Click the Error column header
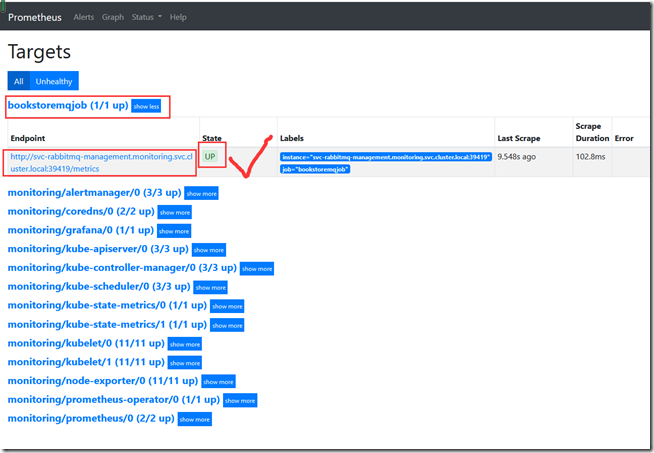Screen dimensions: 654x453 click(x=624, y=138)
